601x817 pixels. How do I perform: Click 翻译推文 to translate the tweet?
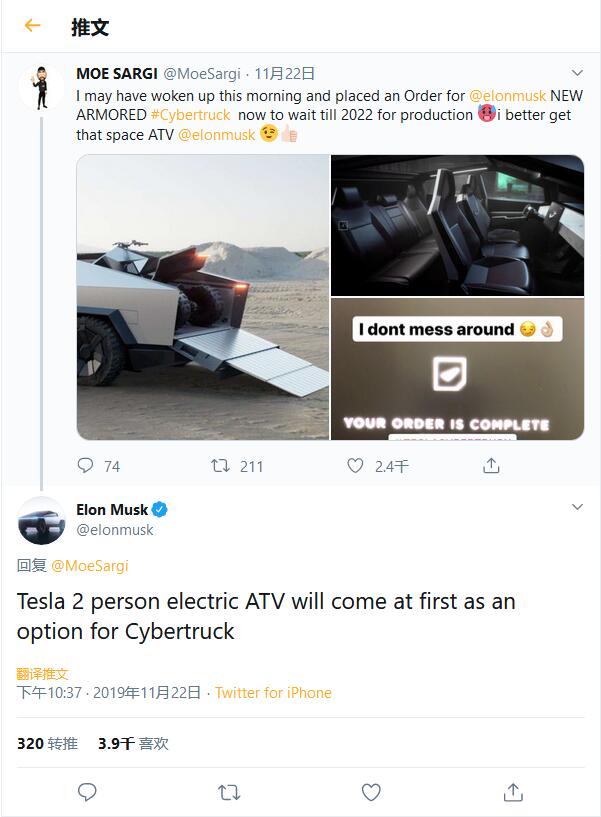pos(43,674)
